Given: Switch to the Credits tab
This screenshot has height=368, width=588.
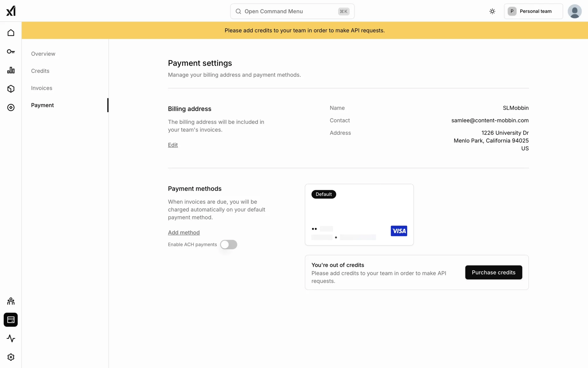Looking at the screenshot, I should (40, 71).
